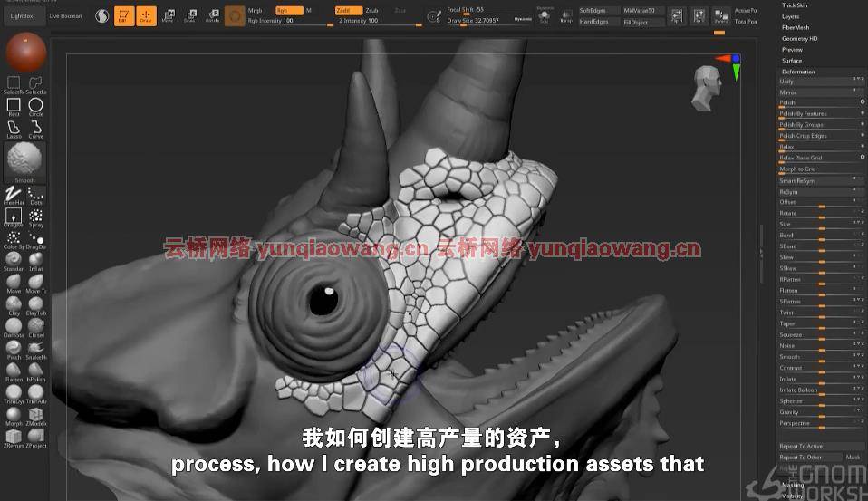Expand the Surface subpalette

(x=792, y=61)
